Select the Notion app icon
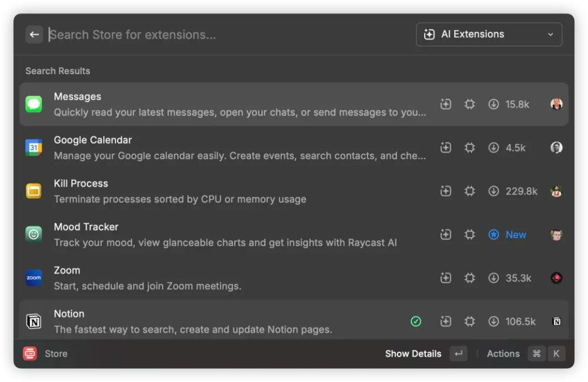 pyautogui.click(x=34, y=322)
